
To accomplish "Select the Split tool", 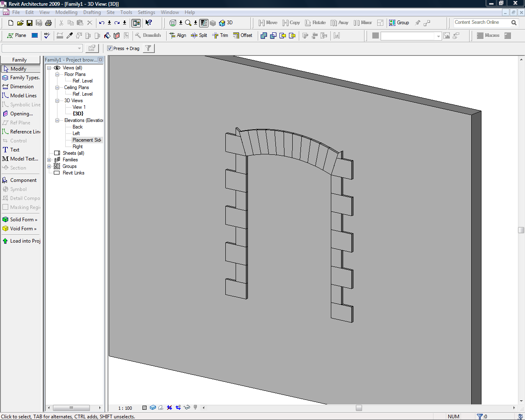I will point(199,36).
